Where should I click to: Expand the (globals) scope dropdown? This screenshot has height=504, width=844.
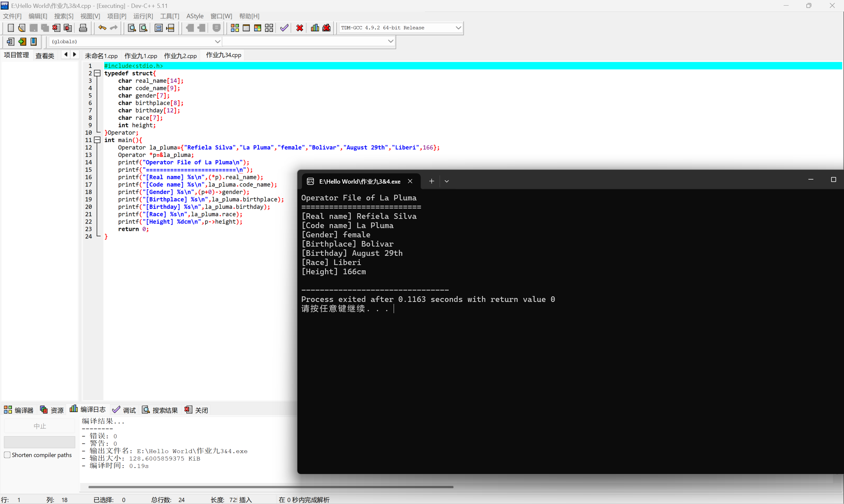coord(217,42)
